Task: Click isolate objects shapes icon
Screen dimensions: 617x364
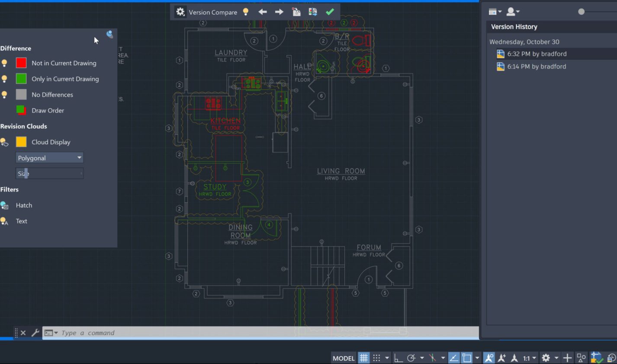Action: tap(582, 358)
